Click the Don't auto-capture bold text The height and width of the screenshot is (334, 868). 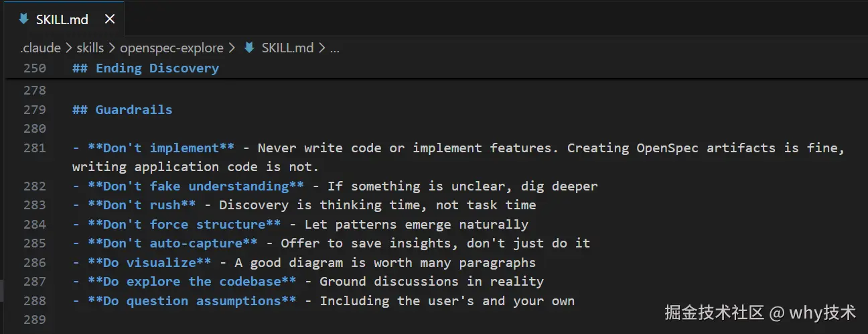(173, 243)
